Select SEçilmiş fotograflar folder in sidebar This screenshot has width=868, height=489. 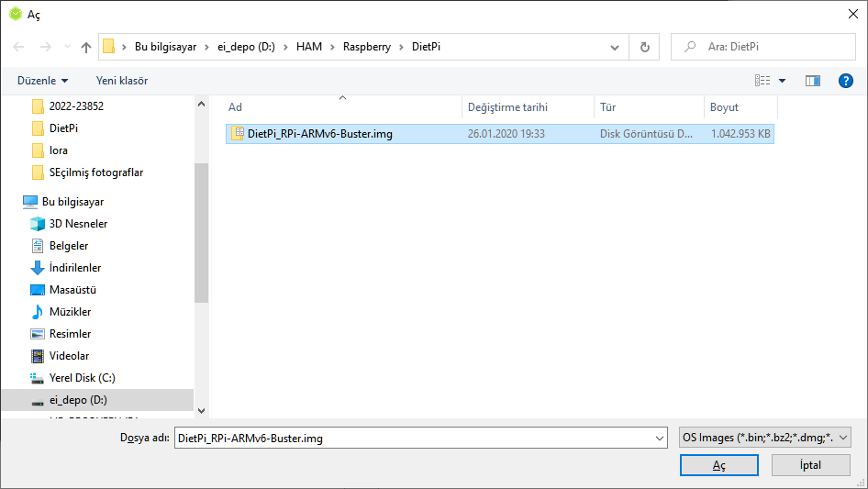pos(97,172)
